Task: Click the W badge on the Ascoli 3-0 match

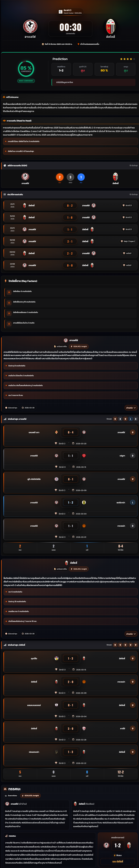Action: tap(133, 728)
